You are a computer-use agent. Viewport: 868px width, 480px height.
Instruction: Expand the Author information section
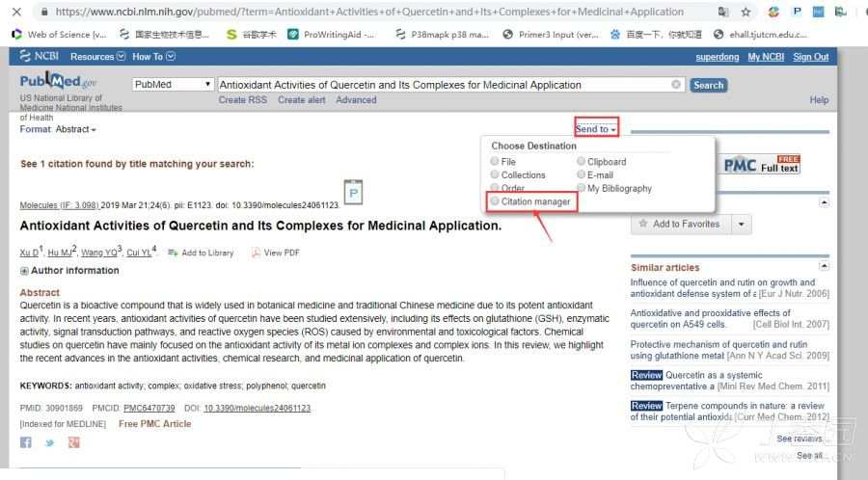coord(24,271)
